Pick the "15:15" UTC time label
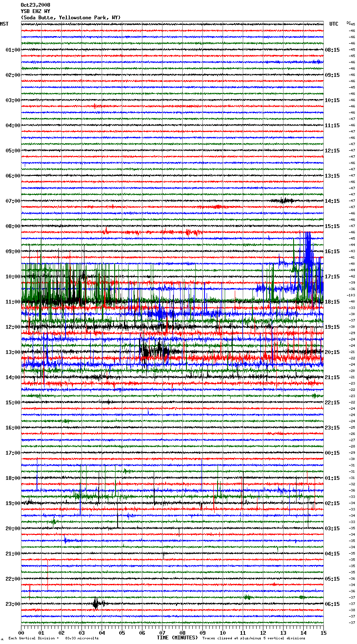Viewport: 357px width, 644px height. click(332, 226)
